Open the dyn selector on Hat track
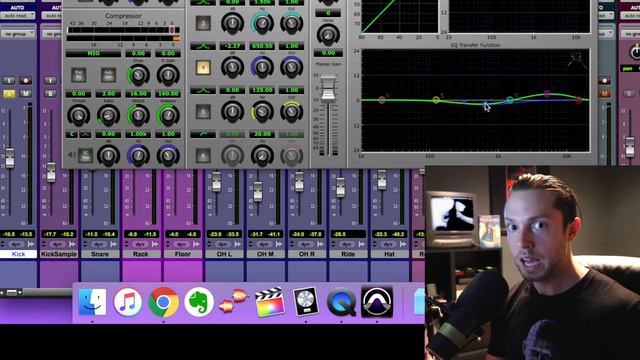This screenshot has height=360, width=640. pos(388,244)
